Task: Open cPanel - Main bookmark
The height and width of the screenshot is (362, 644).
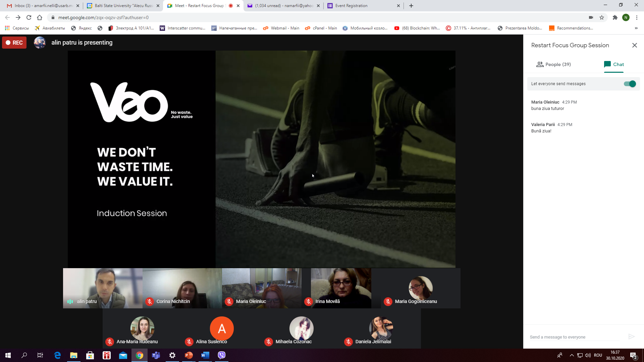Action: (321, 28)
